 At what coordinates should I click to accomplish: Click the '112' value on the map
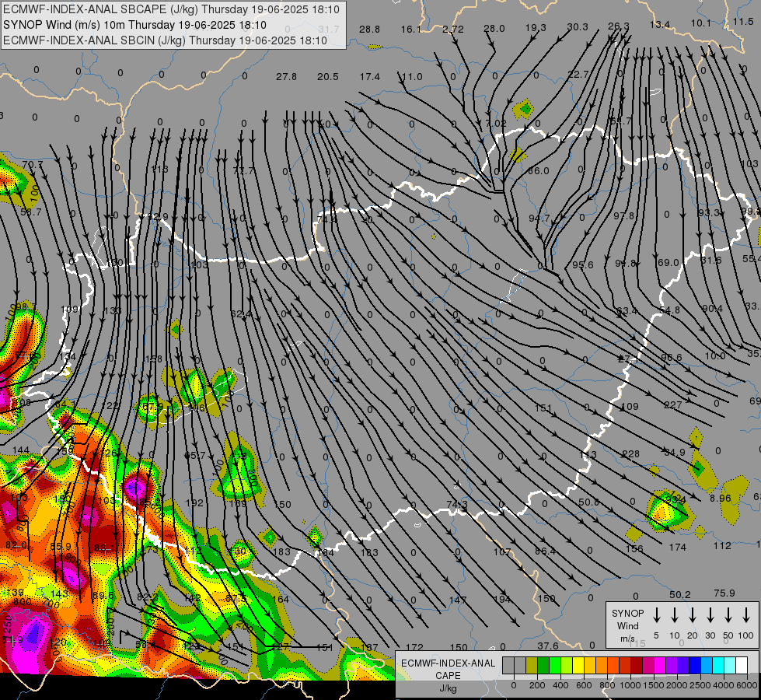(722, 546)
